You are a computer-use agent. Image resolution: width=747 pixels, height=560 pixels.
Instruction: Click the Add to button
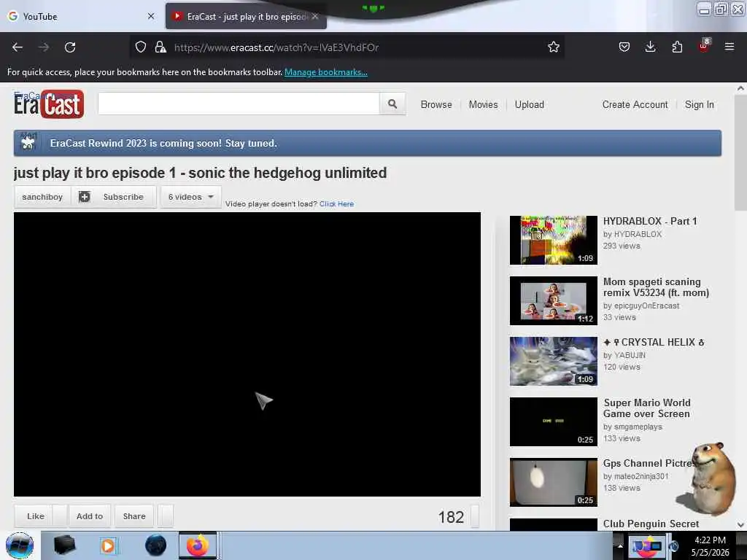[x=90, y=516]
